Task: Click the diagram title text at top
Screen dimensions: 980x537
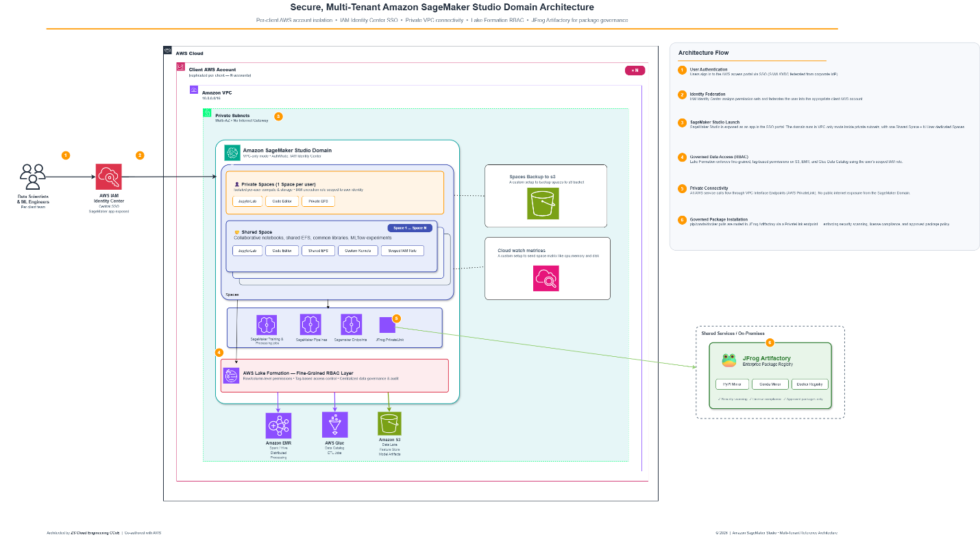Action: (x=441, y=8)
